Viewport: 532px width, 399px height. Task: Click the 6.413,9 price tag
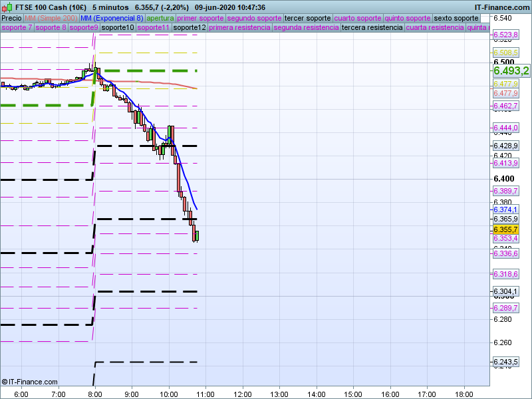coord(505,163)
